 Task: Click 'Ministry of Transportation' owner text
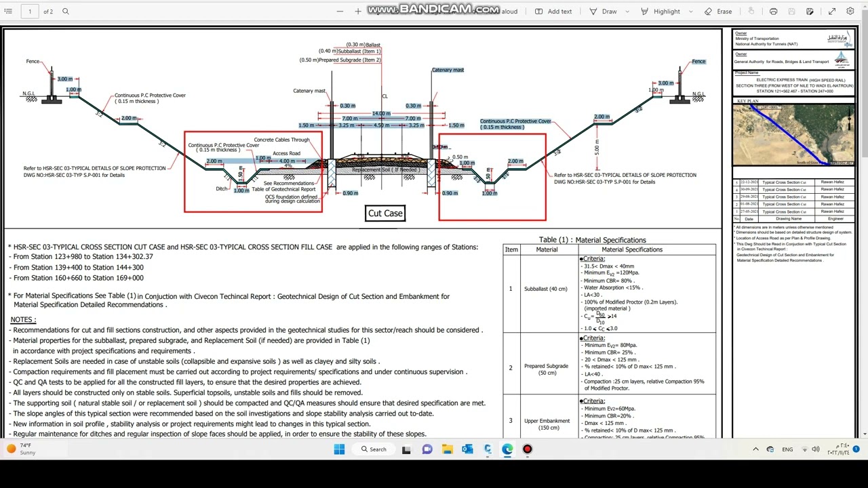coord(757,39)
